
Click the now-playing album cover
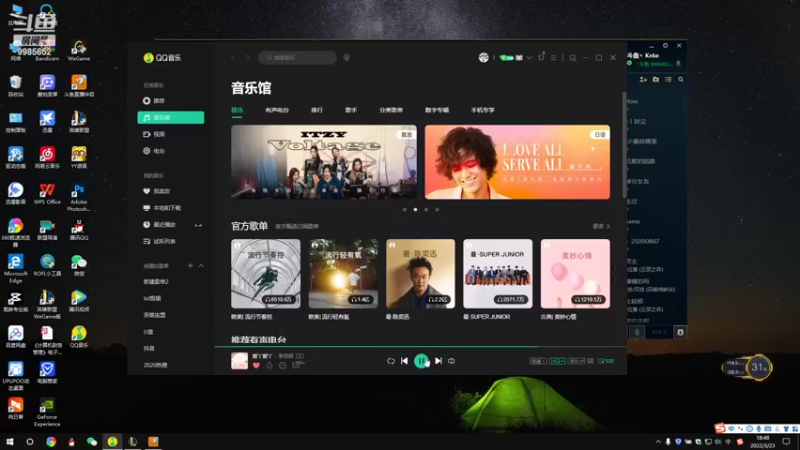click(239, 361)
